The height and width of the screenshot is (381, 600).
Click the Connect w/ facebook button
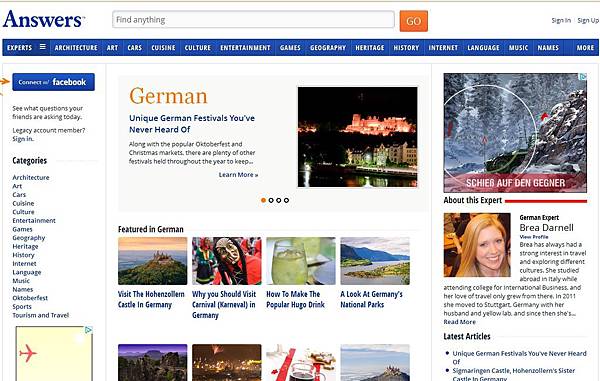tap(53, 82)
